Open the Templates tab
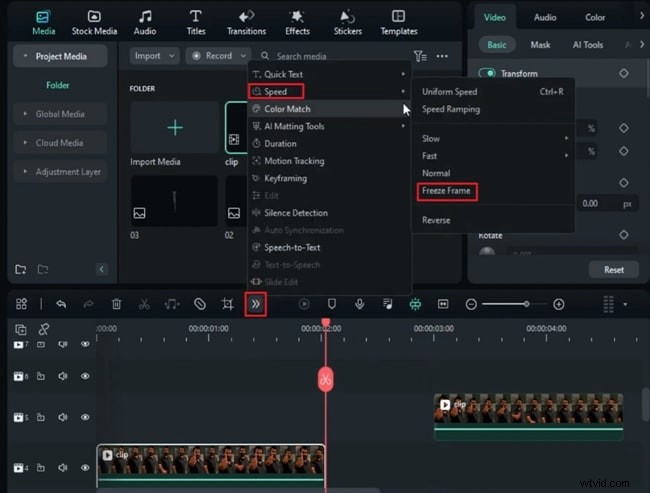650x493 pixels. 399,23
